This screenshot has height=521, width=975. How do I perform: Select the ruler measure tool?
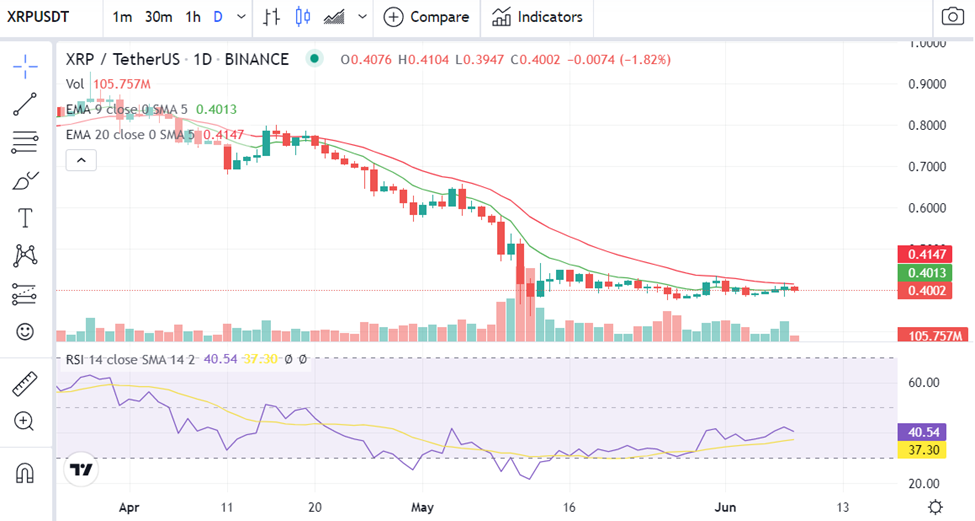coord(25,384)
